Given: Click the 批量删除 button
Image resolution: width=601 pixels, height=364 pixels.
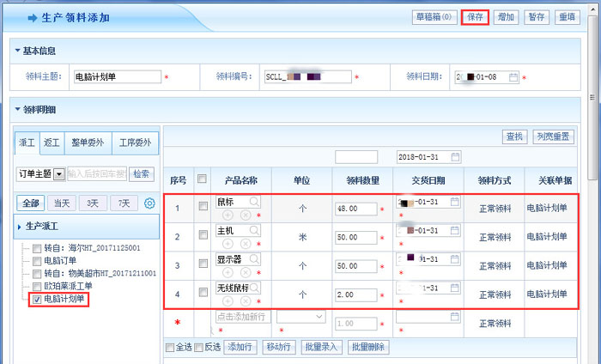Looking at the screenshot, I should [x=368, y=347].
